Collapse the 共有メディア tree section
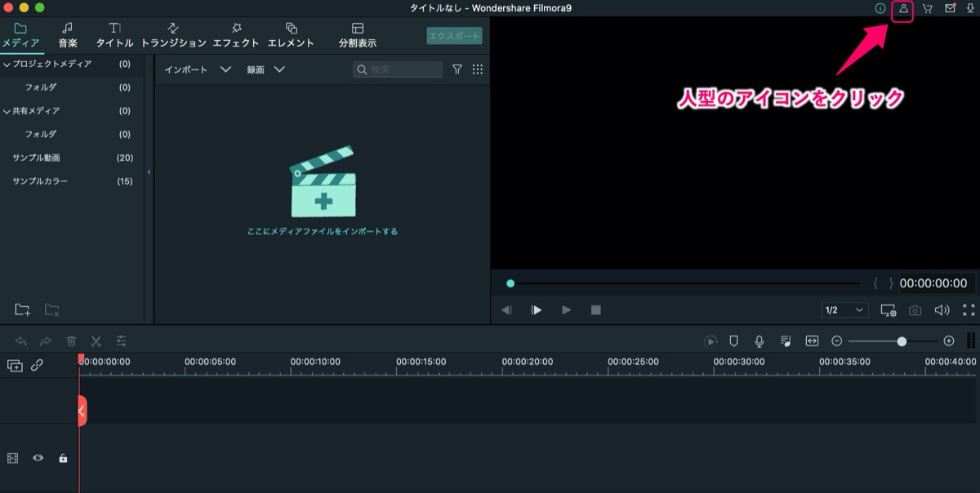This screenshot has height=493, width=980. click(7, 111)
